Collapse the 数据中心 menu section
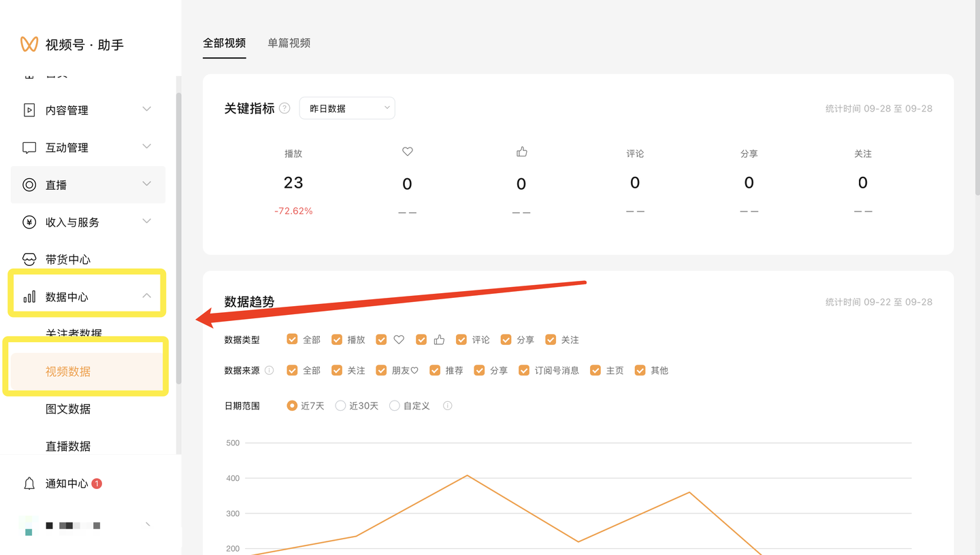980x555 pixels. click(x=146, y=296)
